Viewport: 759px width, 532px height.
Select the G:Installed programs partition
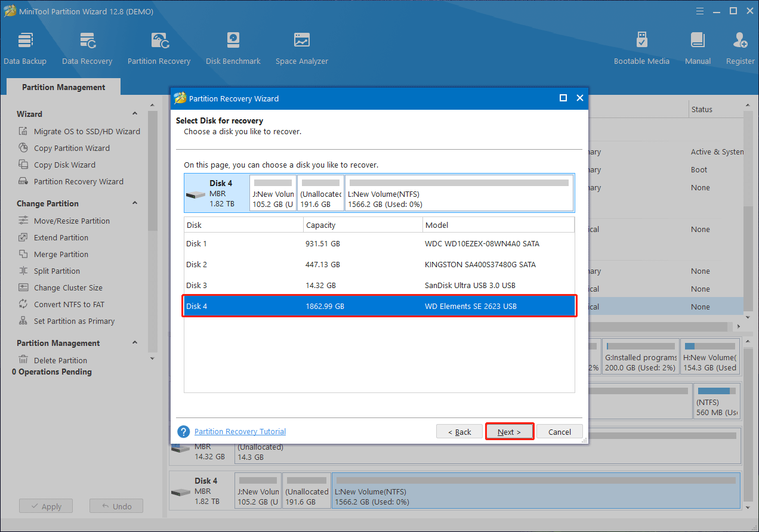641,357
